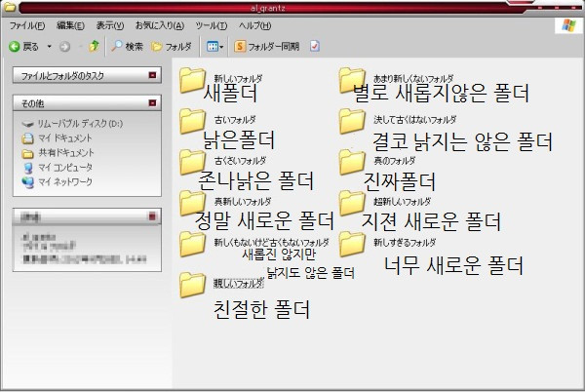Viewport: 585px width, 392px height.
Task: Open the 編集(E) menu
Action: pos(70,25)
